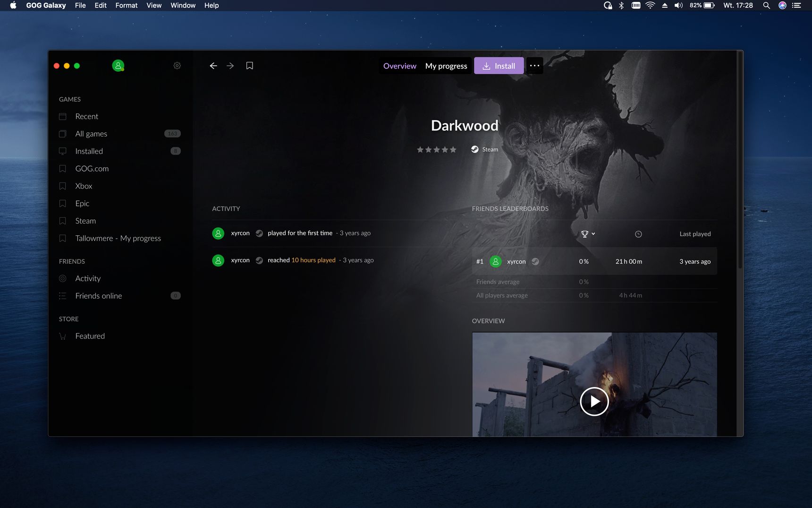Click xyrcon name in first-time played activity
This screenshot has height=508, width=812.
[240, 233]
